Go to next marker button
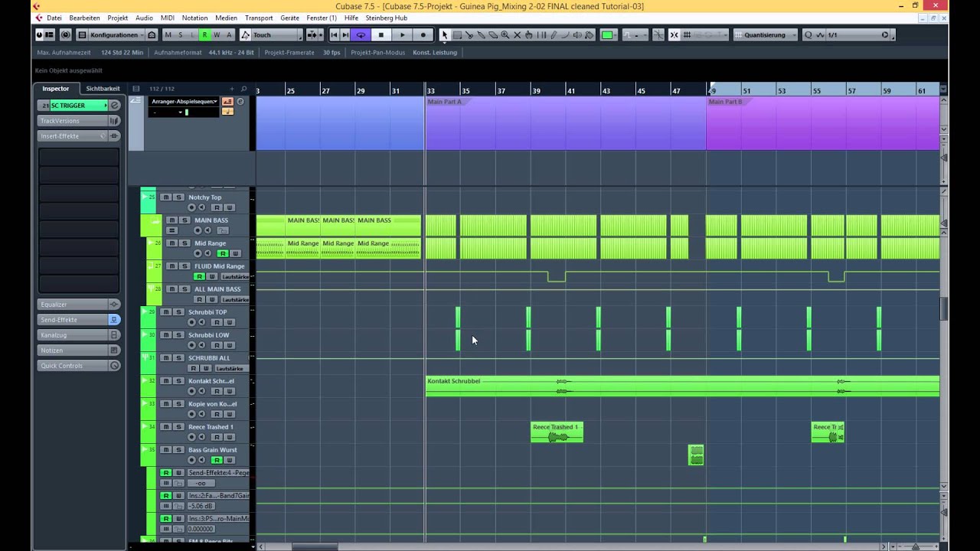Viewport: 980px width, 551px height. point(345,35)
